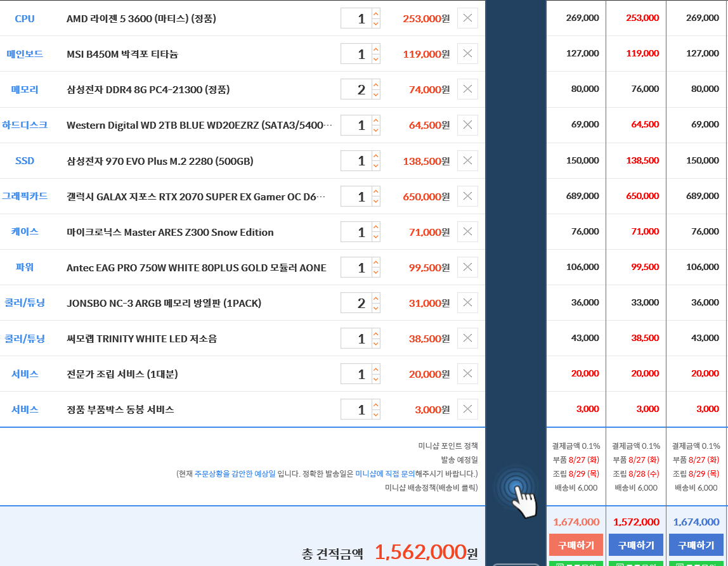Decrease quantity of JONSBO NC-3 ARGB heatsink
The width and height of the screenshot is (728, 566).
(376, 308)
